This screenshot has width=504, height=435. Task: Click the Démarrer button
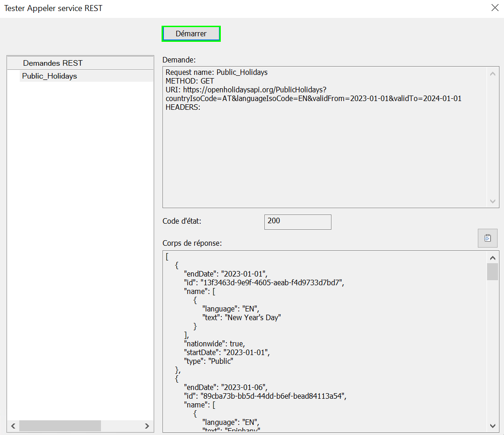coord(191,34)
